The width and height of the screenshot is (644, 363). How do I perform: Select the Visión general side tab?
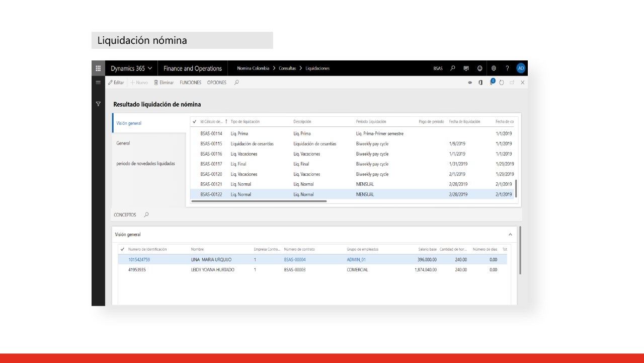[149, 123]
